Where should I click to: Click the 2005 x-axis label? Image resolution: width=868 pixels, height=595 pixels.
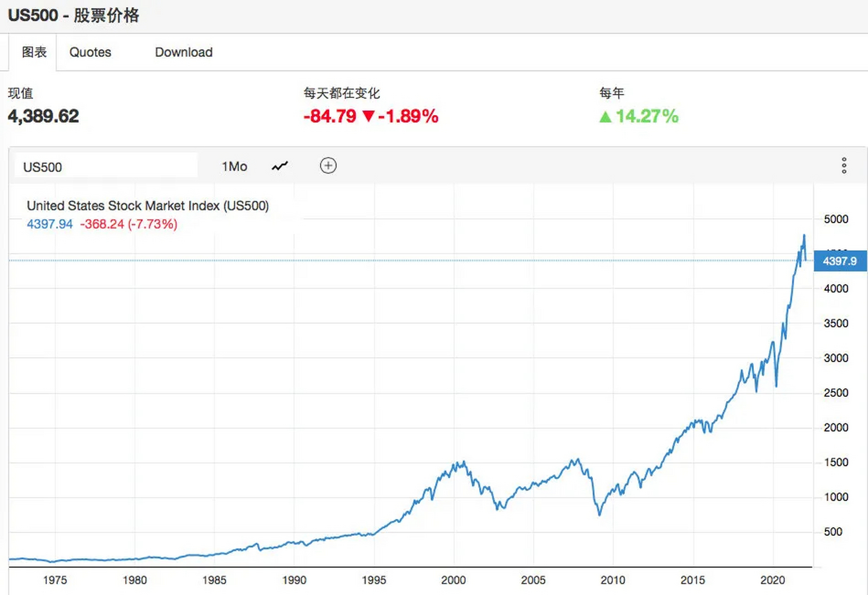coord(533,580)
